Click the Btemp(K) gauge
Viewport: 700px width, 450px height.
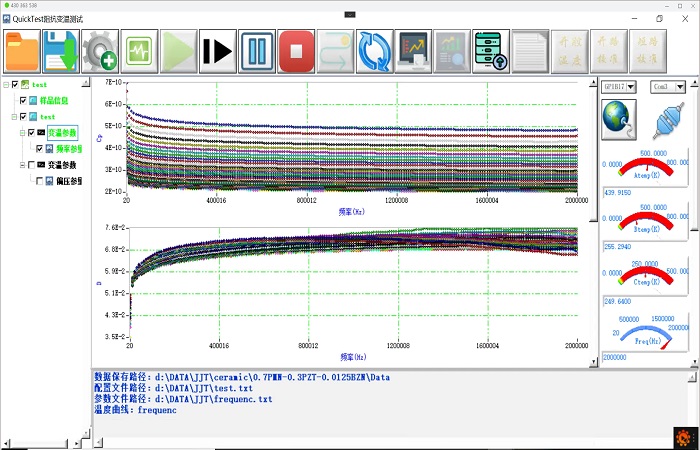645,221
